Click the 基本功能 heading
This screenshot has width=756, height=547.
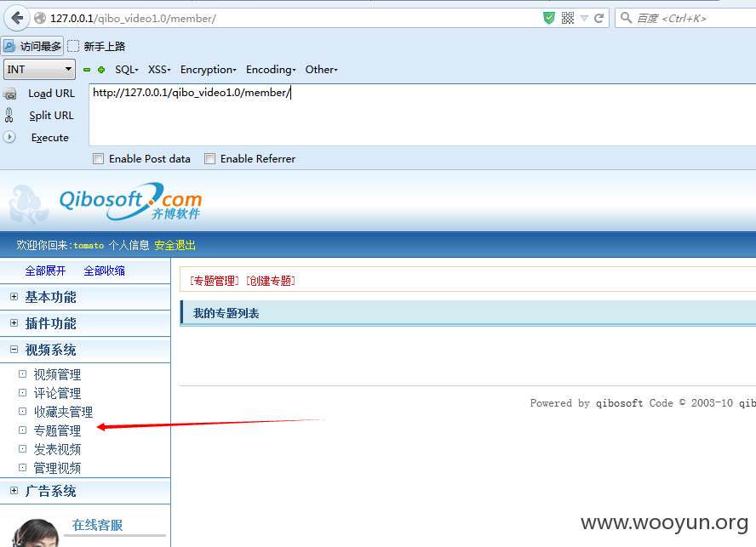coord(50,298)
